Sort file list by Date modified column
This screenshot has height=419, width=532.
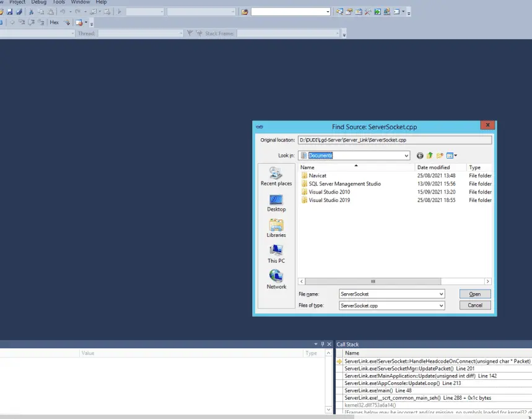point(440,167)
